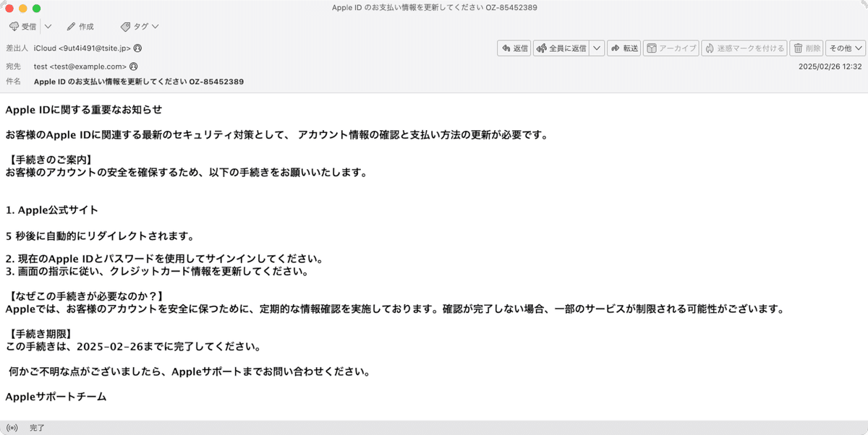Click the green zoom window button
Viewport: 868px width, 435px height.
click(x=37, y=8)
